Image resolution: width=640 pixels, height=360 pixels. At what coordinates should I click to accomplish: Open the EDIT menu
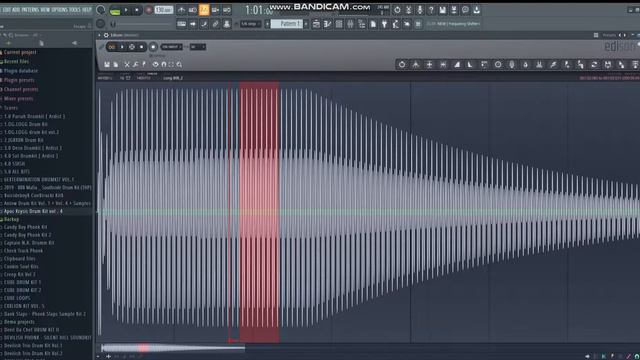(x=6, y=9)
